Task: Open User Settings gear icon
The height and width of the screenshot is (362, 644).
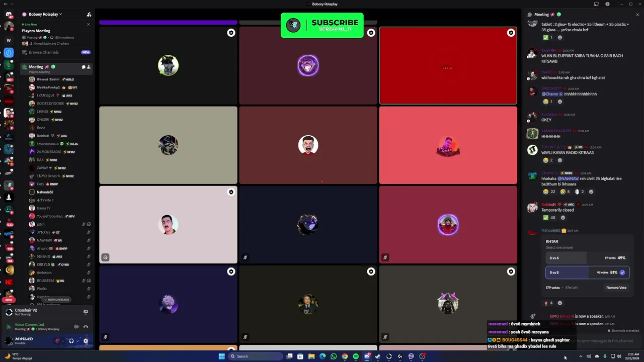Action: click(x=86, y=341)
